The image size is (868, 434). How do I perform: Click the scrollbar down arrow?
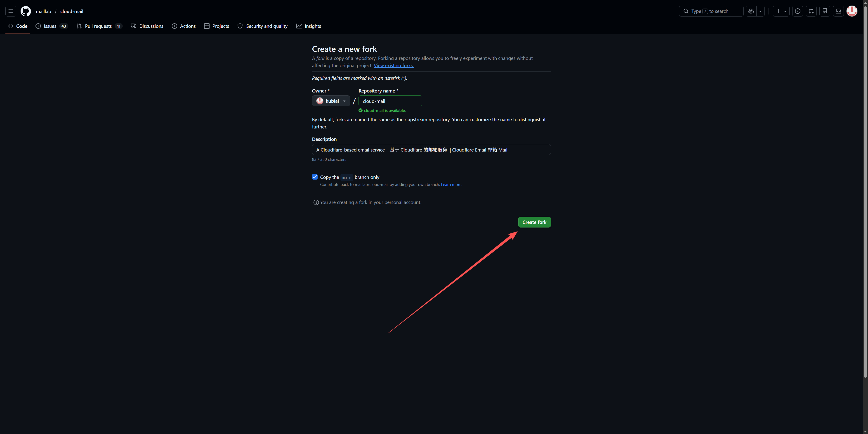(865, 431)
